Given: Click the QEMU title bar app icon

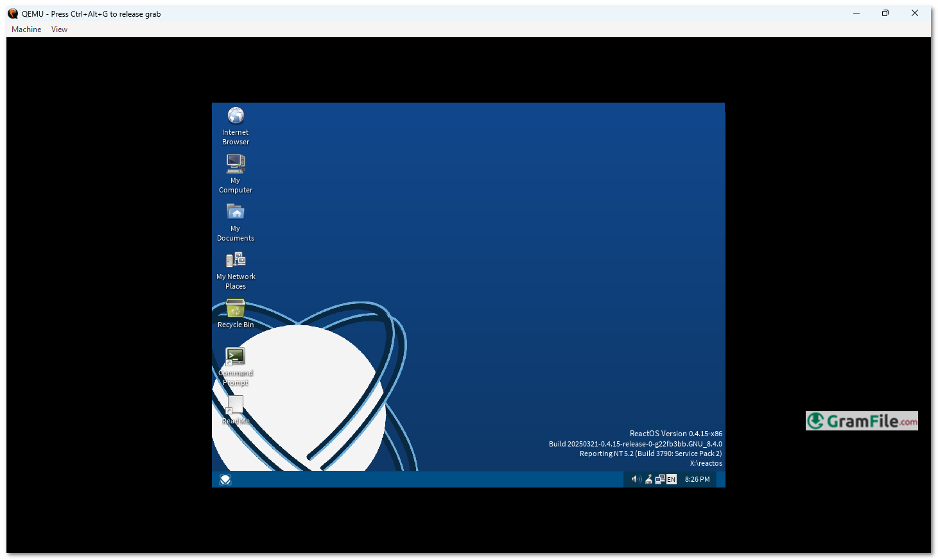Looking at the screenshot, I should point(13,13).
